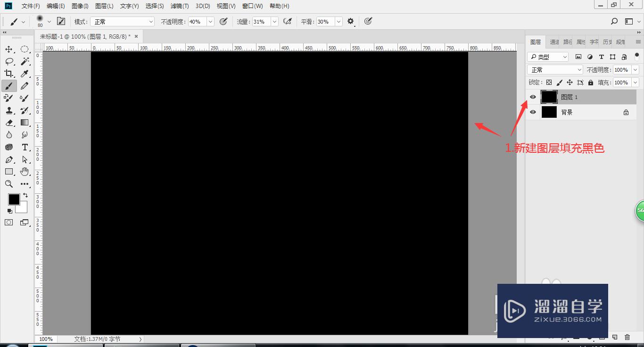Image resolution: width=644 pixels, height=347 pixels.
Task: Toggle lock position
Action: click(570, 83)
